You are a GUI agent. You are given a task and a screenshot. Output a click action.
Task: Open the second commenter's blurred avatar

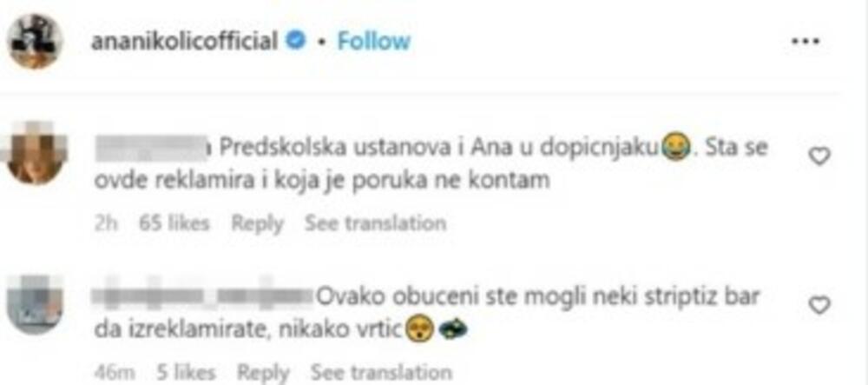pos(35,304)
